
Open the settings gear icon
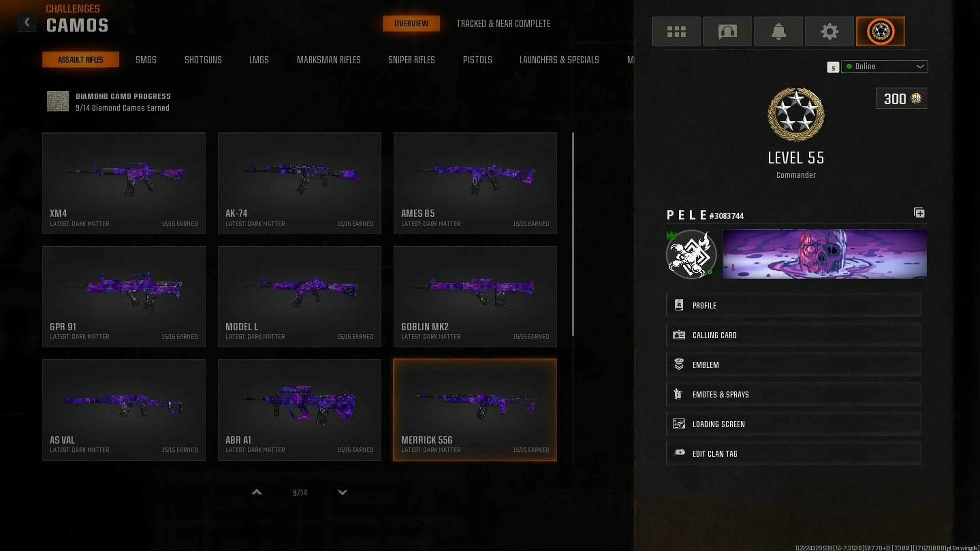[829, 31]
